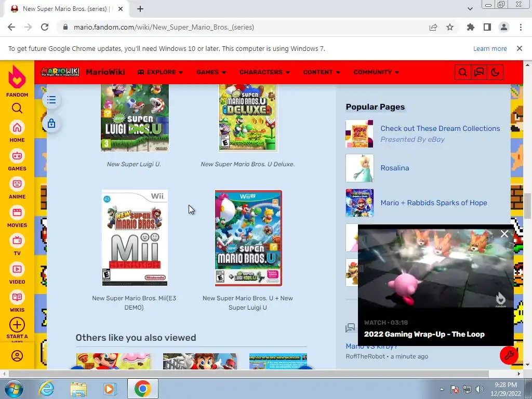532x399 pixels.
Task: Open the discussions icon in red header
Action: pos(478,72)
